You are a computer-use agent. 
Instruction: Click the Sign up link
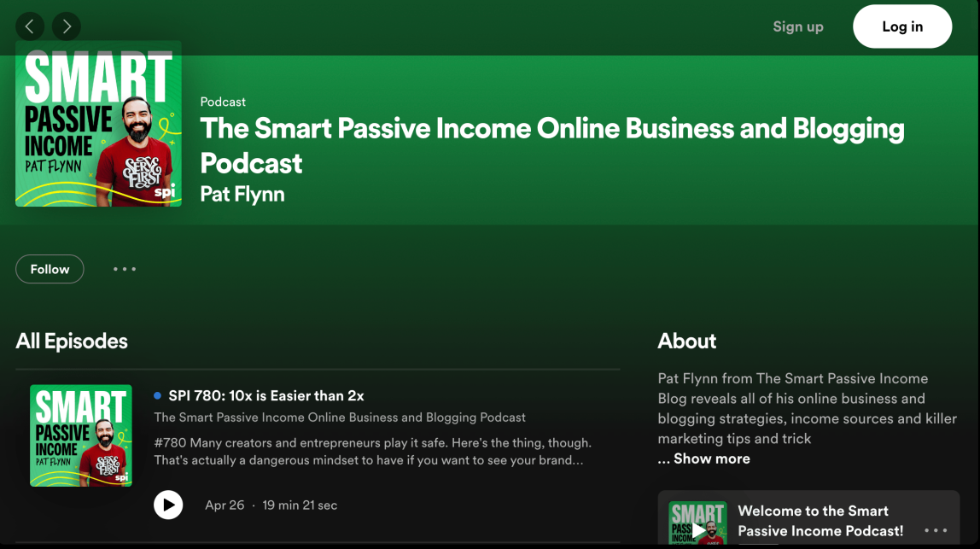tap(797, 26)
